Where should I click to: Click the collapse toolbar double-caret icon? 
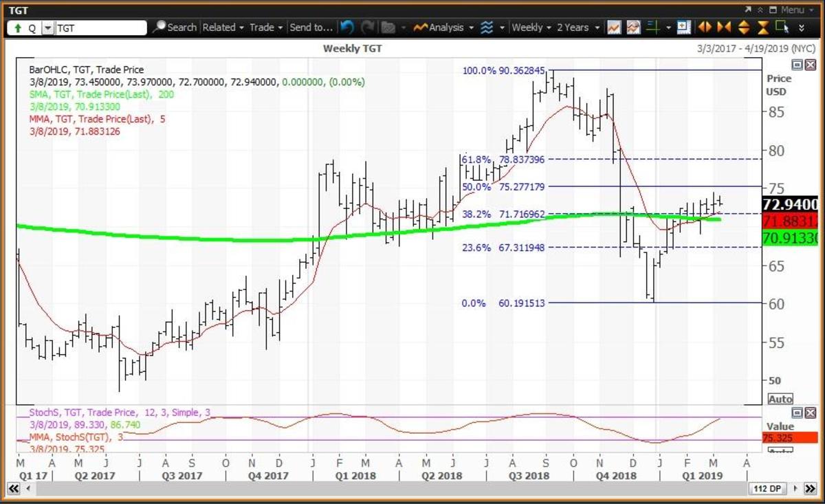click(x=760, y=10)
